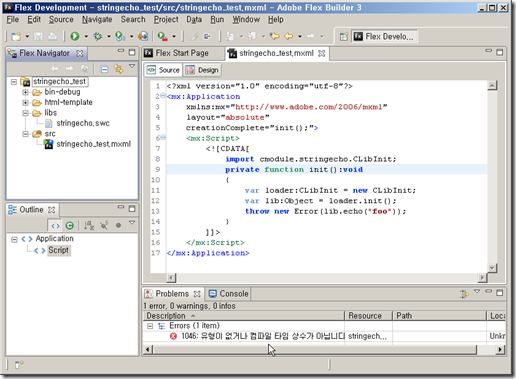The width and height of the screenshot is (516, 379).
Task: Toggle Link with Editor in Flex Navigator
Action: point(118,69)
